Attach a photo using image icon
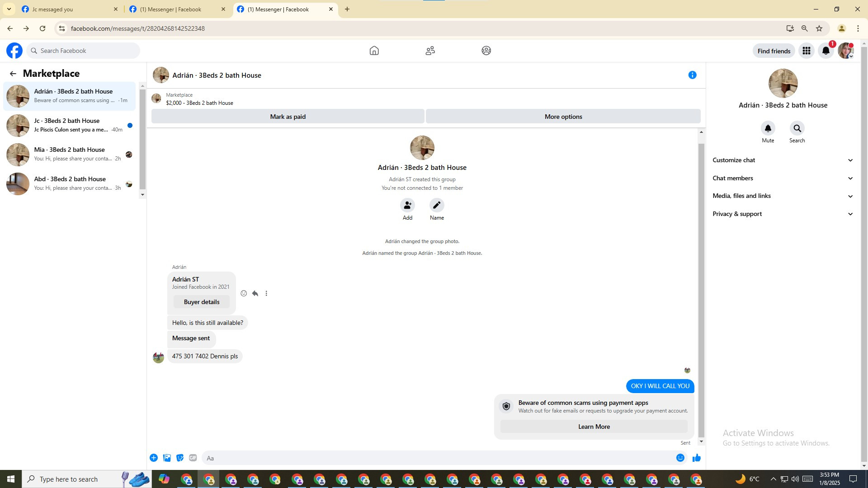Screen dimensions: 868x488 tap(167, 458)
